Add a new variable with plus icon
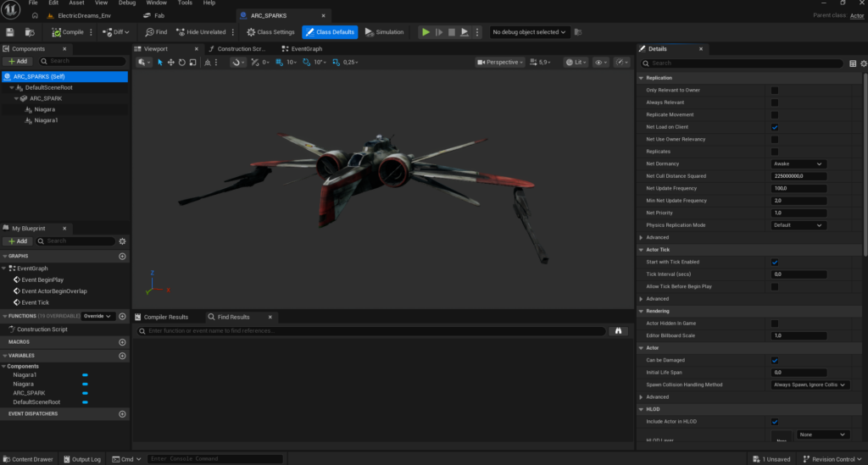This screenshot has height=465, width=868. pos(122,356)
